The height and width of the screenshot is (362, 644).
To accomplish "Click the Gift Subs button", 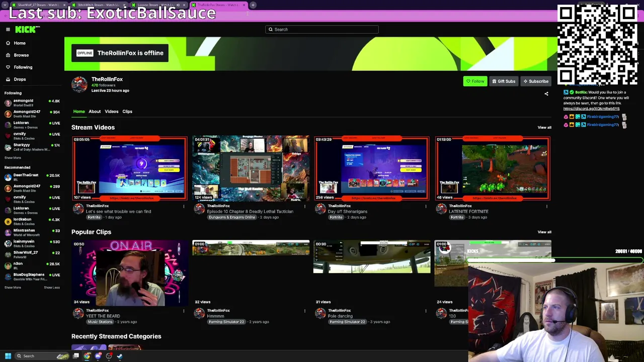I will click(504, 81).
